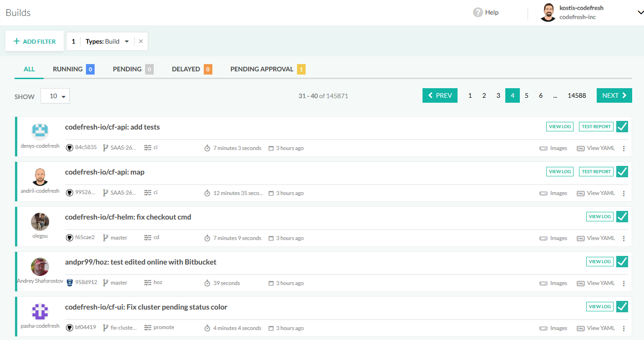
Task: Open the Types: Build filter dropdown
Action: (x=126, y=41)
